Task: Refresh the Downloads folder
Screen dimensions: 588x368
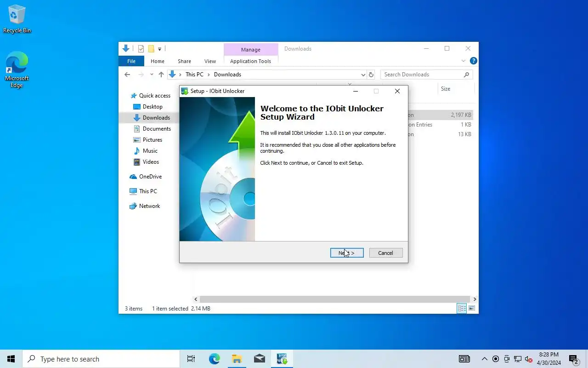Action: 371,75
